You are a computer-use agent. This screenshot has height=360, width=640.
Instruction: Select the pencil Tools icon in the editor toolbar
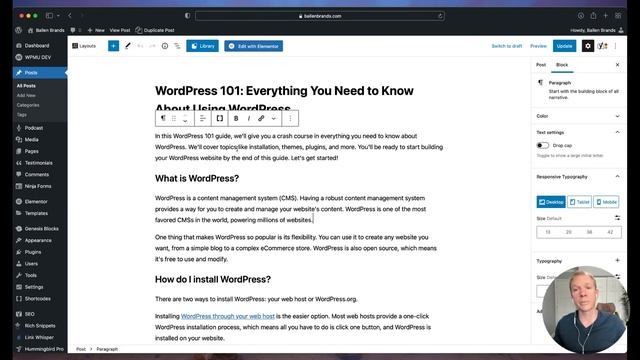[128, 46]
